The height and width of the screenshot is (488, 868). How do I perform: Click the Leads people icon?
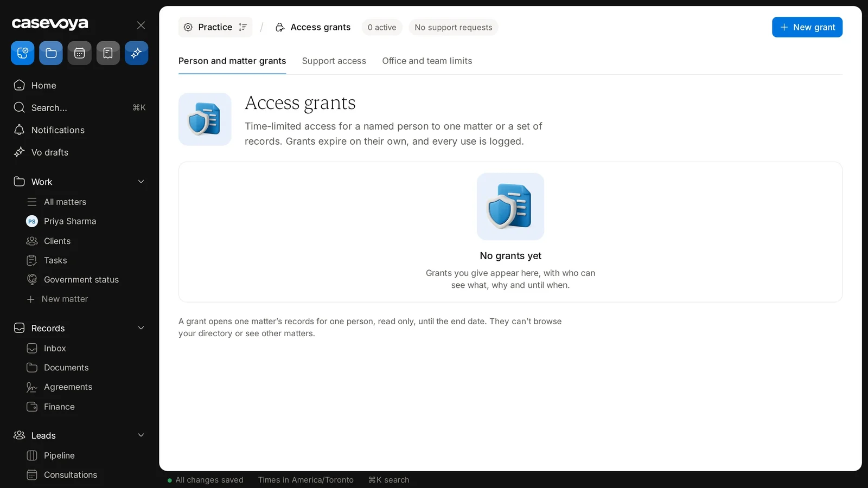coord(20,435)
